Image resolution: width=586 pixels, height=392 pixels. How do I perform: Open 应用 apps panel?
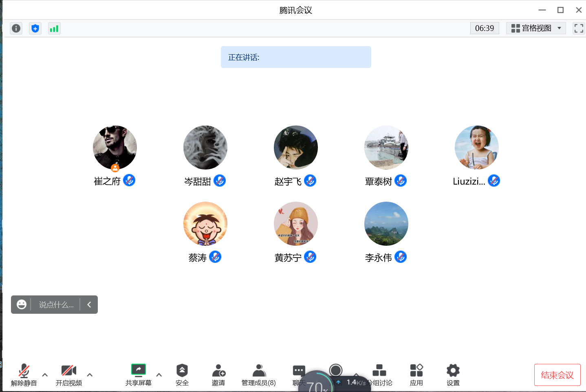coord(416,374)
